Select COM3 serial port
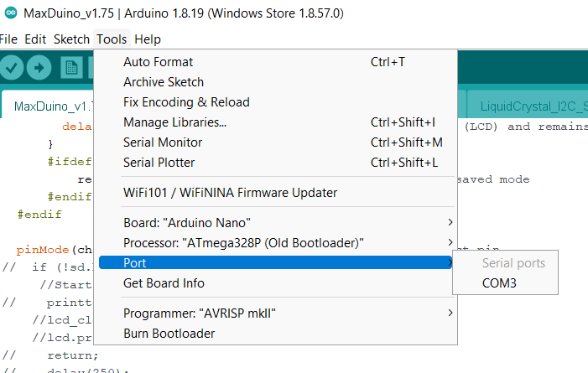The image size is (588, 373). pyautogui.click(x=499, y=283)
